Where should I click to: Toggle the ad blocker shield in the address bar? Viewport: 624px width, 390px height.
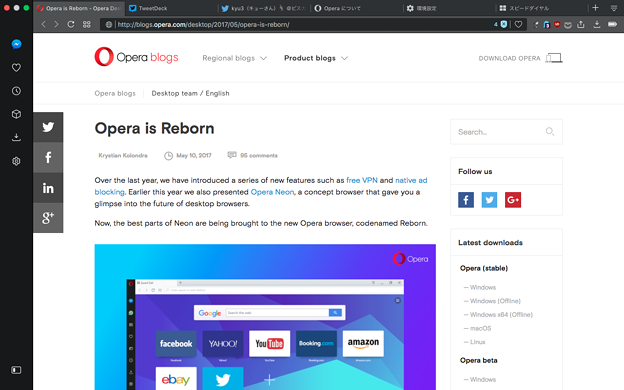click(504, 24)
